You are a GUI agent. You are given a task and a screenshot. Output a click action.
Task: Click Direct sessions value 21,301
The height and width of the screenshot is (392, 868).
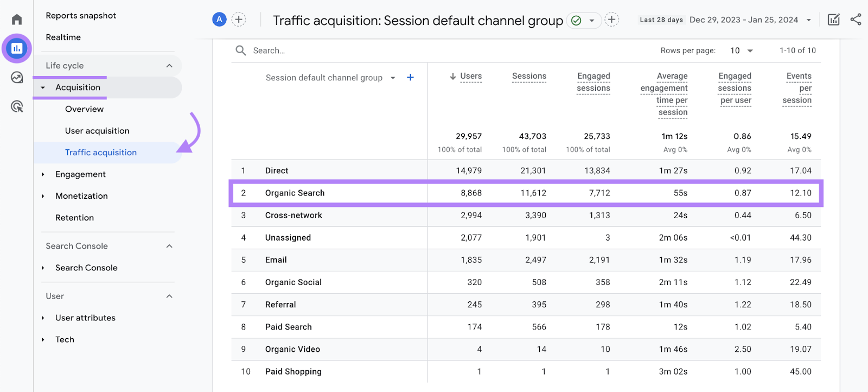[x=533, y=170]
